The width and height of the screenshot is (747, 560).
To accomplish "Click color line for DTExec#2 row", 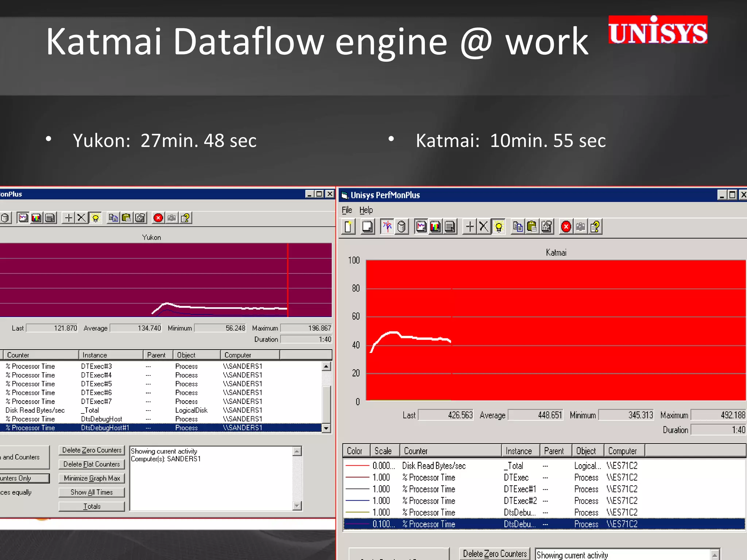I will point(357,501).
